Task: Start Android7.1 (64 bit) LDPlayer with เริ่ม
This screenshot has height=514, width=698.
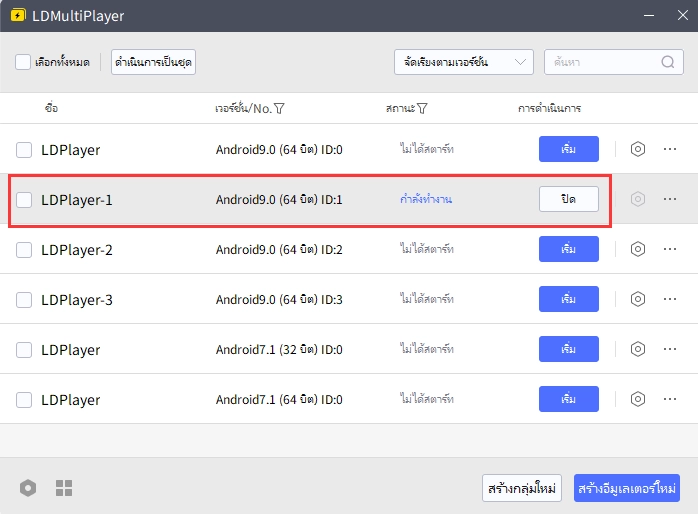Action: click(x=568, y=399)
